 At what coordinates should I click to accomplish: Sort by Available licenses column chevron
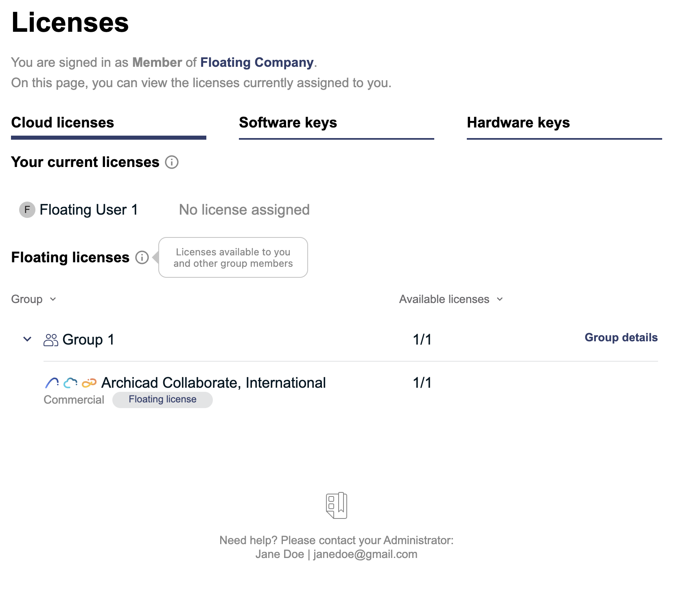[x=500, y=299]
